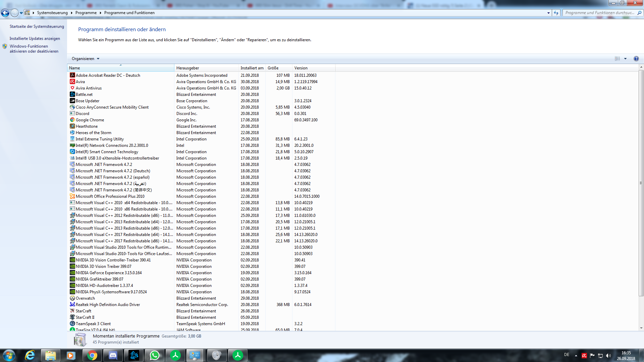Image resolution: width=644 pixels, height=362 pixels.
Task: Click the vertical scrollbar down arrow
Action: point(641,328)
